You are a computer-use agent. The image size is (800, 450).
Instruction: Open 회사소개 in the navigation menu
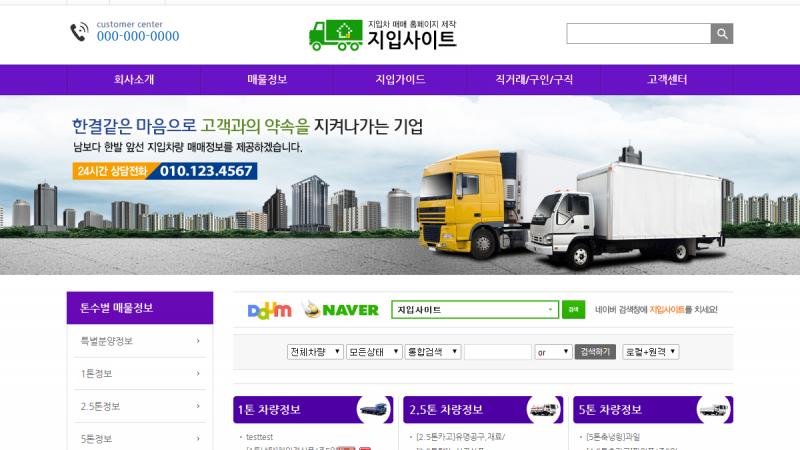134,79
